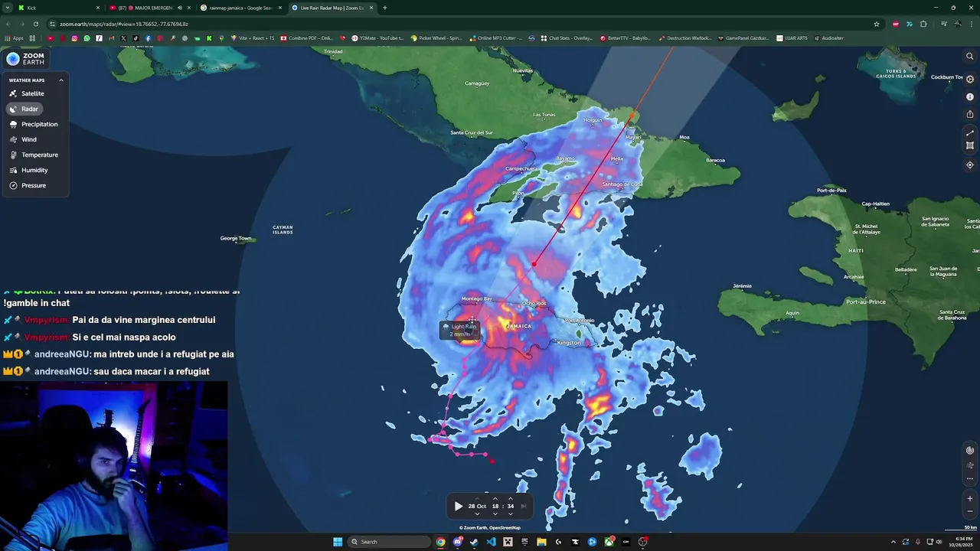Click the Windows taskbar Search box
This screenshot has width=980, height=551.
[390, 542]
